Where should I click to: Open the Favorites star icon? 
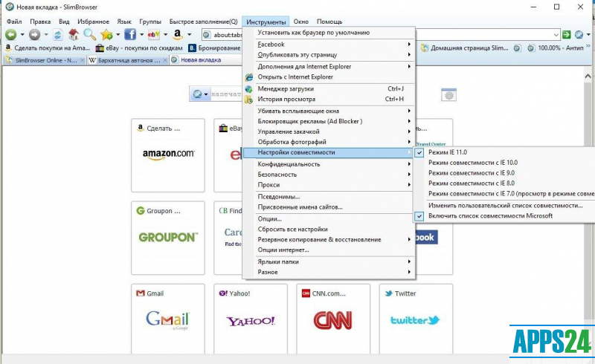pos(106,35)
